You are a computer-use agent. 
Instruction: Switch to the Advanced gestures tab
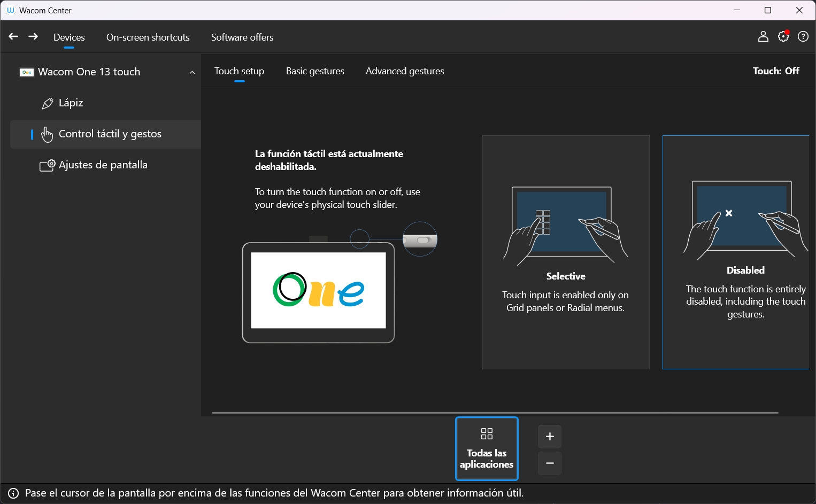click(x=405, y=71)
